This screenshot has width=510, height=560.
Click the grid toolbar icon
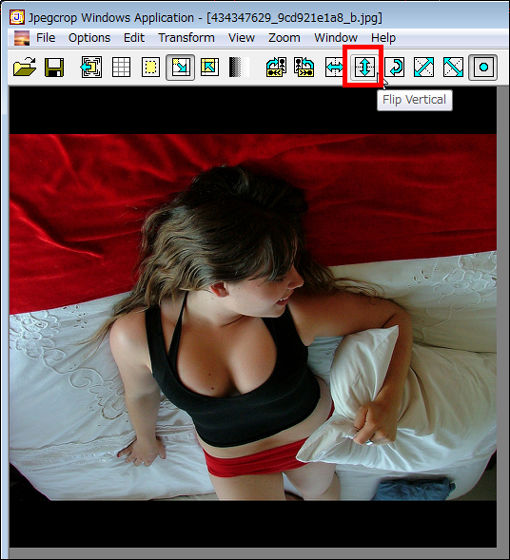point(121,67)
